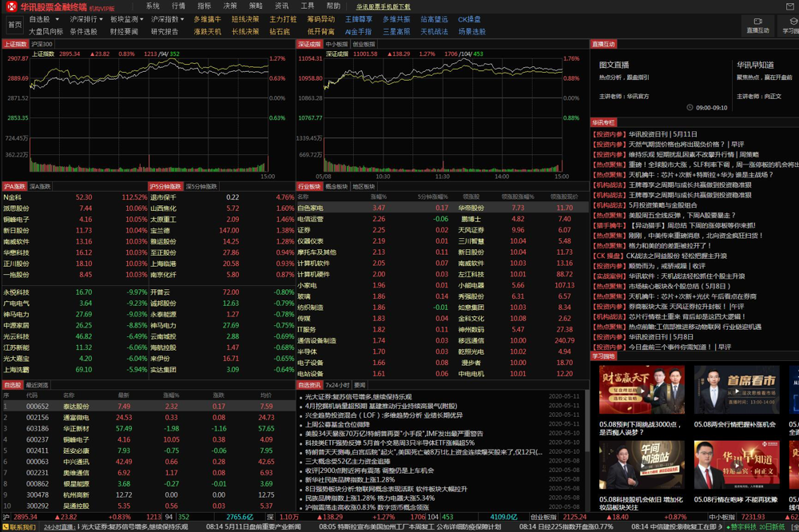The image size is (799, 532).
Task: Open the 策略 menu
Action: pyautogui.click(x=256, y=6)
